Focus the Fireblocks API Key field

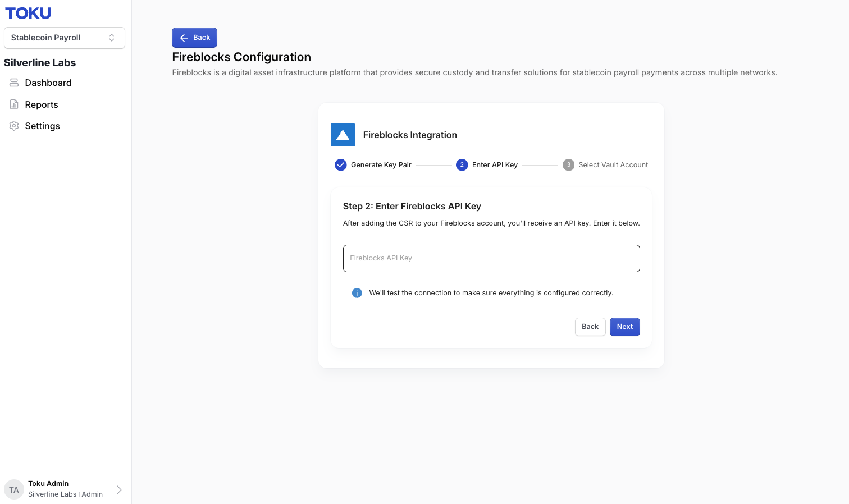[491, 258]
